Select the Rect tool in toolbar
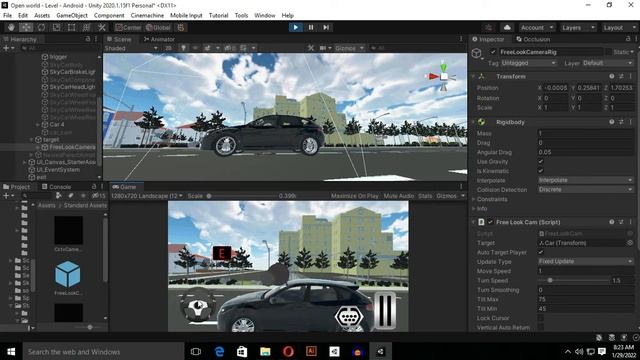Screen dimensions: 640x360 pos(71,27)
